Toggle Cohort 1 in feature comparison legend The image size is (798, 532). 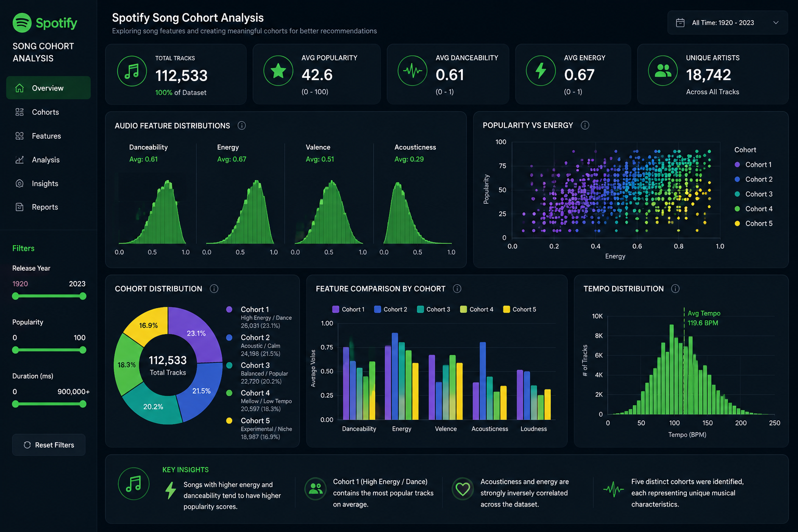tap(348, 310)
